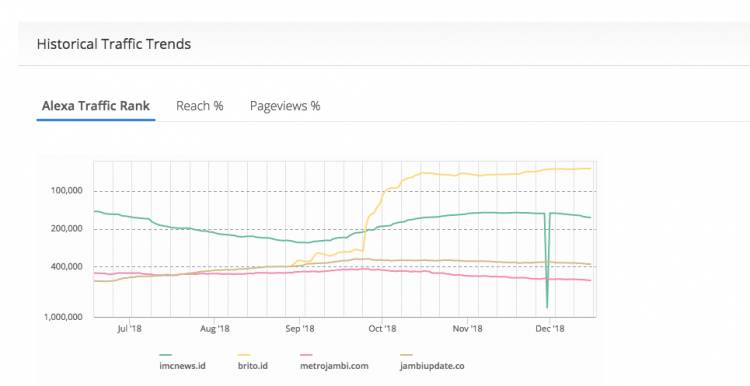
Task: Click the Jul '18 axis label
Action: (x=129, y=329)
